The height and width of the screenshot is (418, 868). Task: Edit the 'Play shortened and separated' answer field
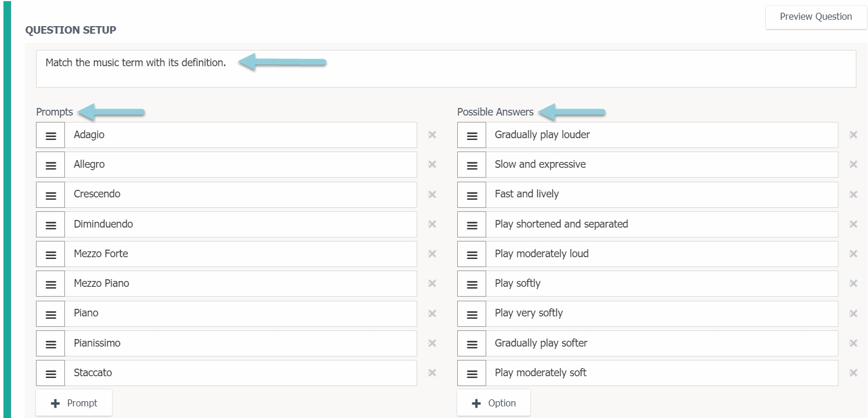coord(661,224)
